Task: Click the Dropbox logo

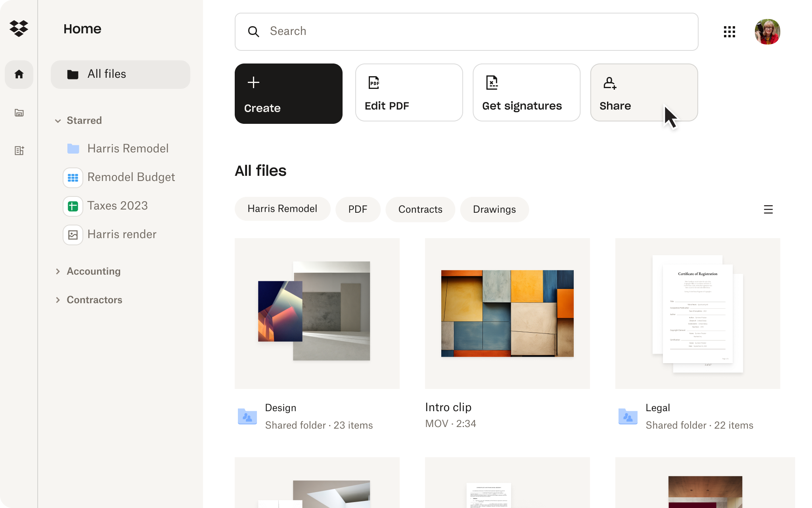Action: 19,28
